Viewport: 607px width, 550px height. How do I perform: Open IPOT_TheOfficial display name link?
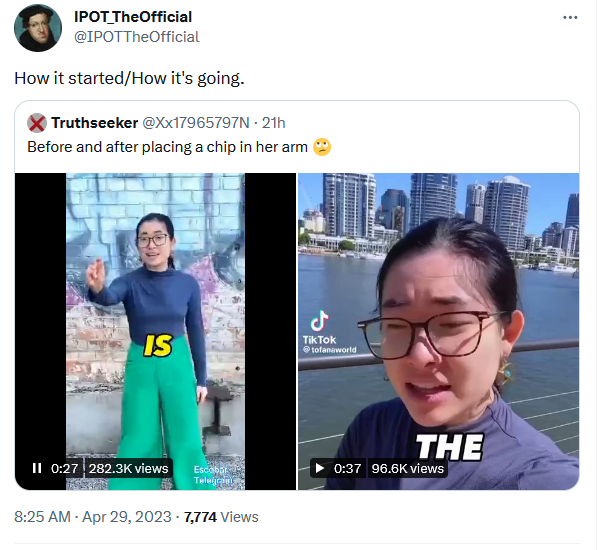tap(133, 17)
